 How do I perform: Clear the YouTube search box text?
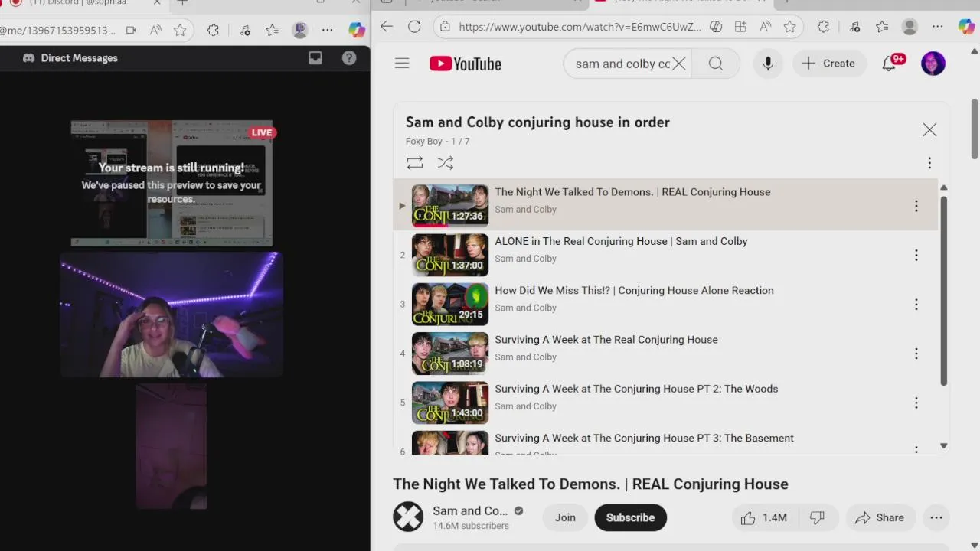click(679, 64)
